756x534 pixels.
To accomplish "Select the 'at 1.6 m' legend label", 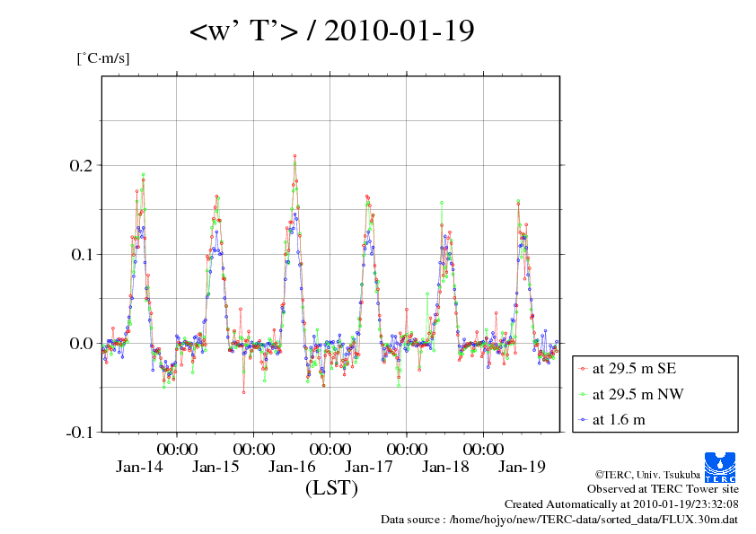I will tap(619, 420).
